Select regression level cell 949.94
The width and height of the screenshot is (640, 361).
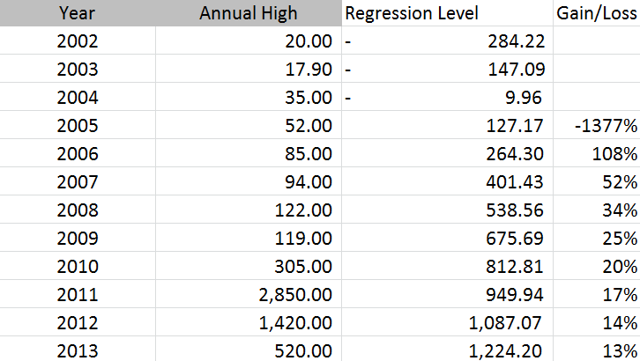pos(447,294)
